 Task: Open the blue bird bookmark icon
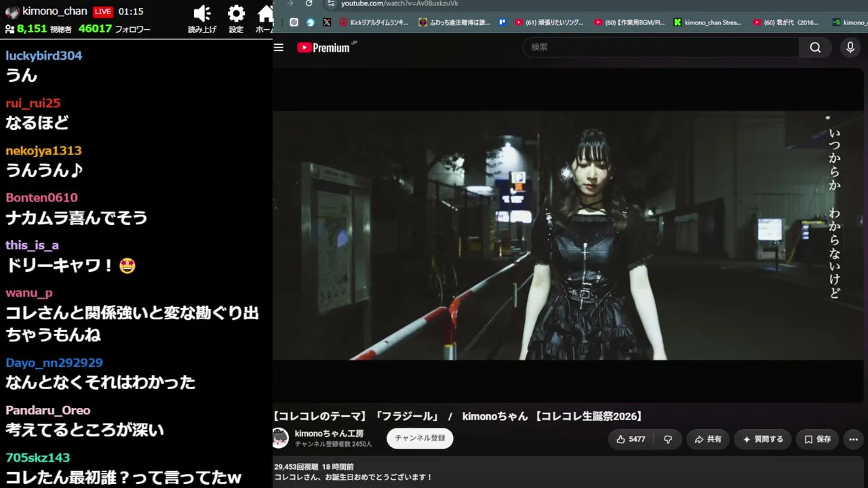tap(311, 22)
